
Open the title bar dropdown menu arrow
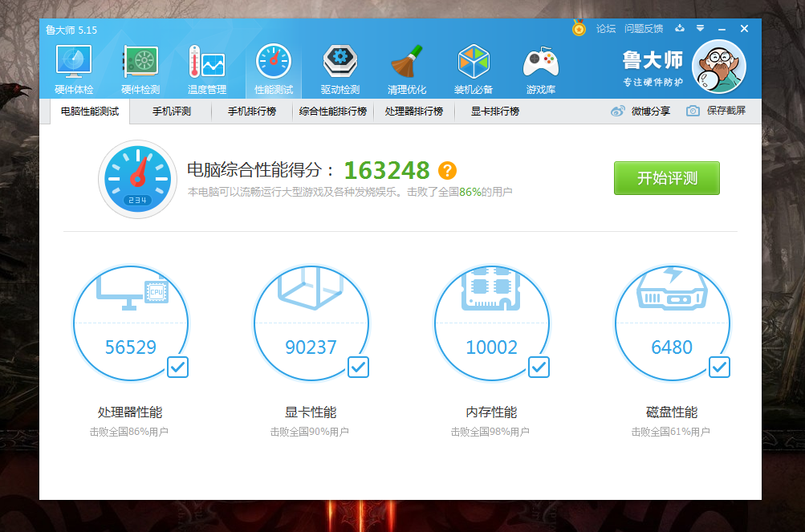click(x=701, y=28)
